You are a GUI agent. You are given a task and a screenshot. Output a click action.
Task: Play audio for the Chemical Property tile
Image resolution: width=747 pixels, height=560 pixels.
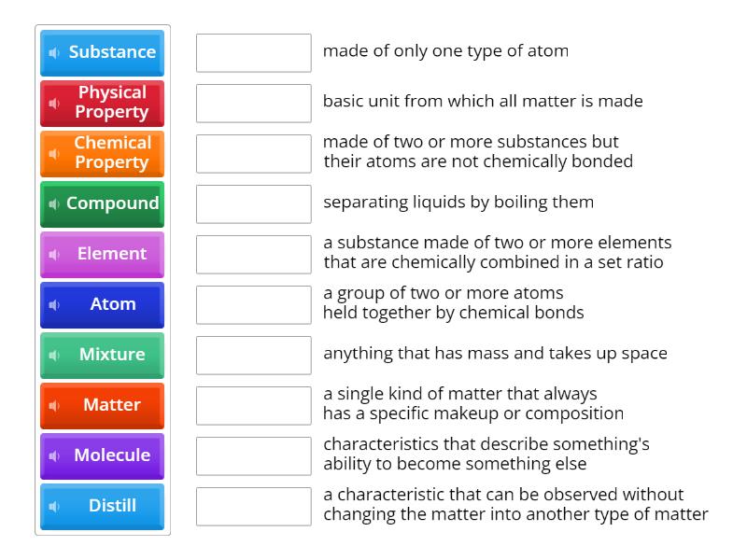click(x=54, y=153)
